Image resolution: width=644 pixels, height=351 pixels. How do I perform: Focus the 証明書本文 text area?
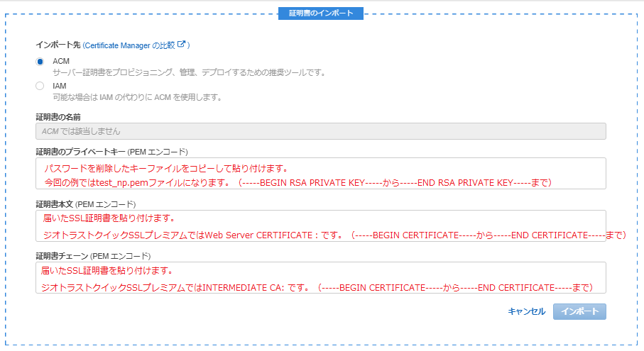coord(321,226)
